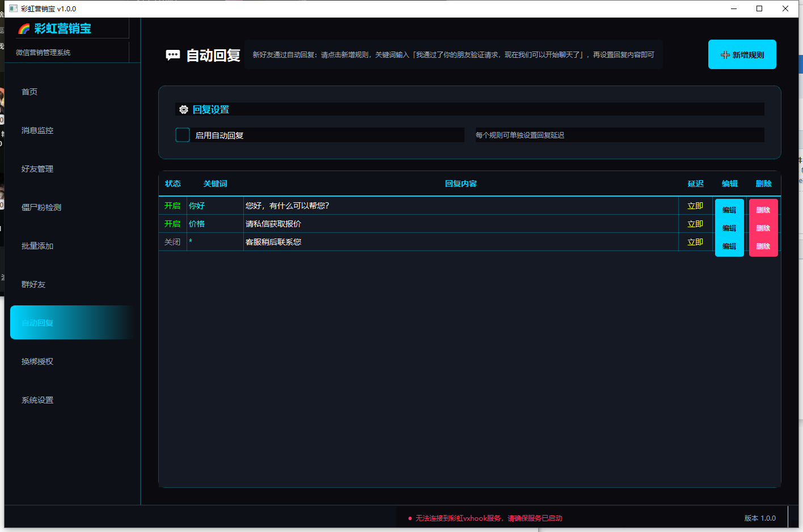Click the 回复内容 column header

(460, 184)
